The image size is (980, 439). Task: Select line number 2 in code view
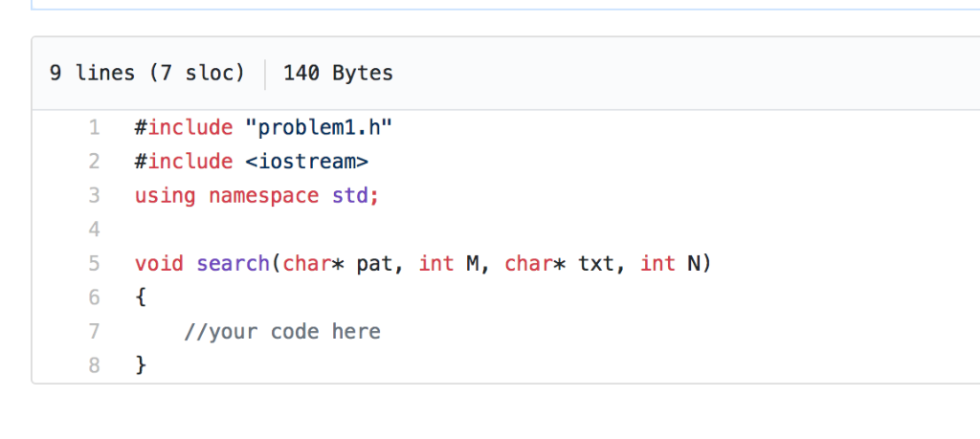point(95,162)
